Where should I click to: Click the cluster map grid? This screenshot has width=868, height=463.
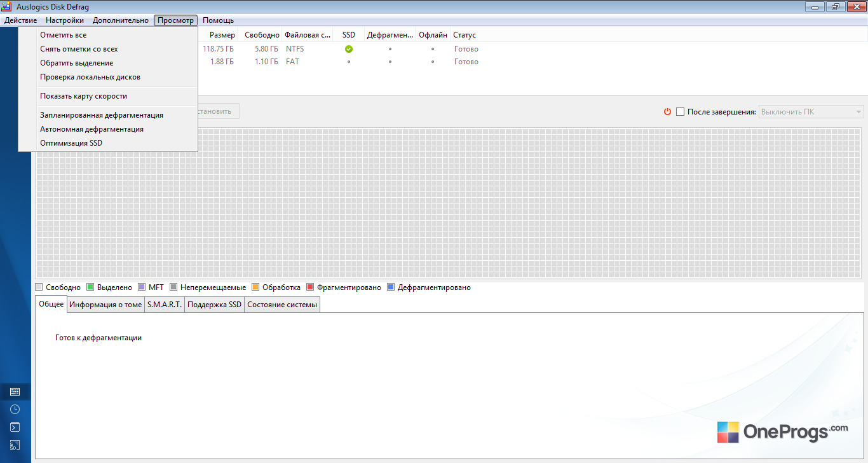449,203
